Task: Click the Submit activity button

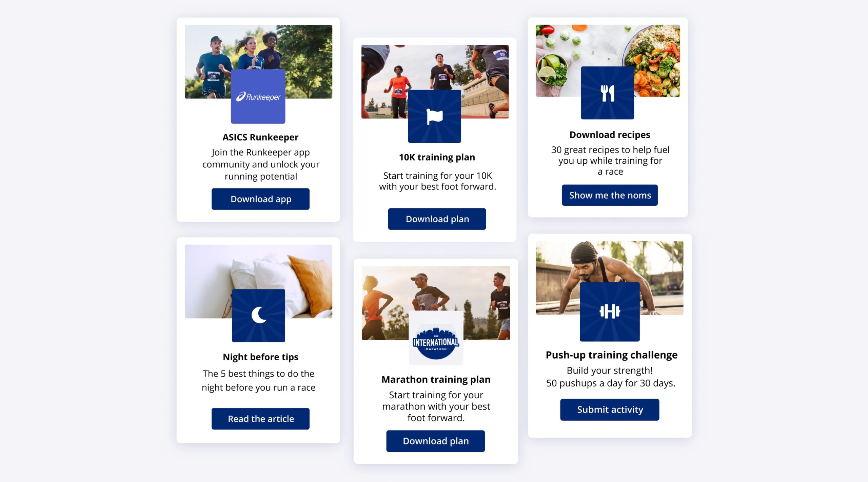Action: [610, 409]
